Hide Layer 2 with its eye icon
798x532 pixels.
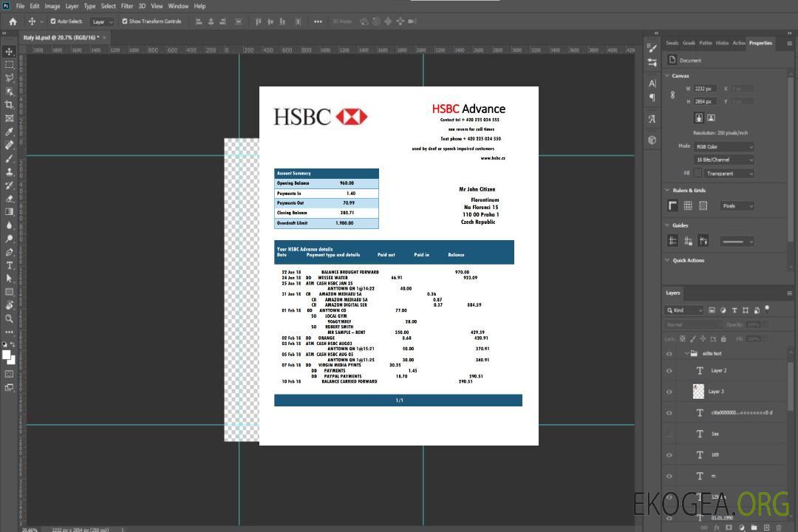point(669,371)
